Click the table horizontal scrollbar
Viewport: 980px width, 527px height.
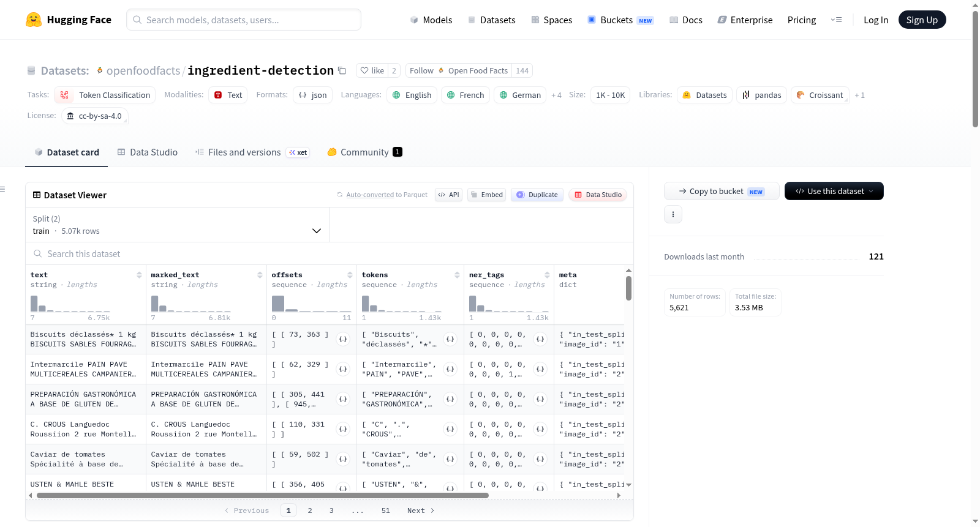pyautogui.click(x=263, y=495)
